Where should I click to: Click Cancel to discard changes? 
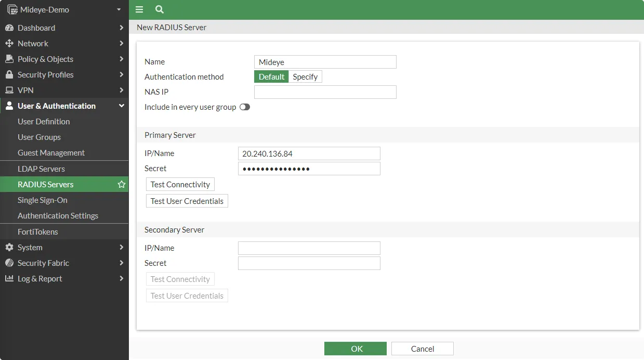[x=422, y=349]
